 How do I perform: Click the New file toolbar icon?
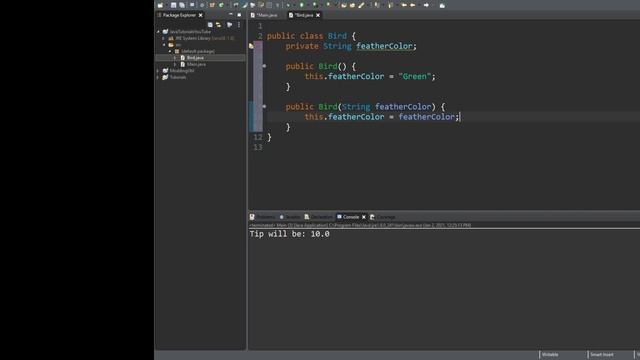[160, 5]
